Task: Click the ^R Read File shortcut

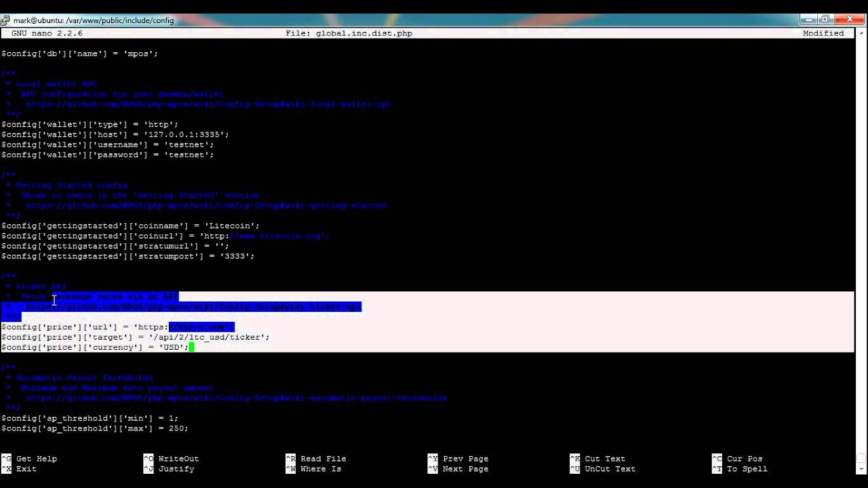Action: tap(316, 459)
